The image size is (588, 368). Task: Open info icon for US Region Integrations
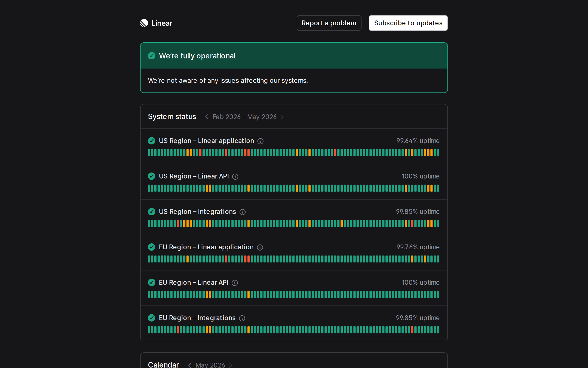[243, 212]
